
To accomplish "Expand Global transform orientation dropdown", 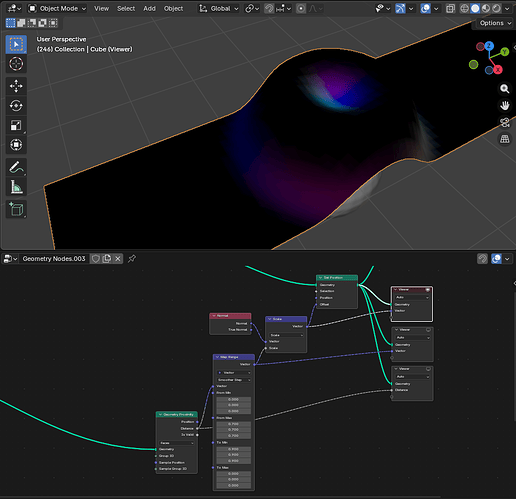I will click(x=219, y=9).
